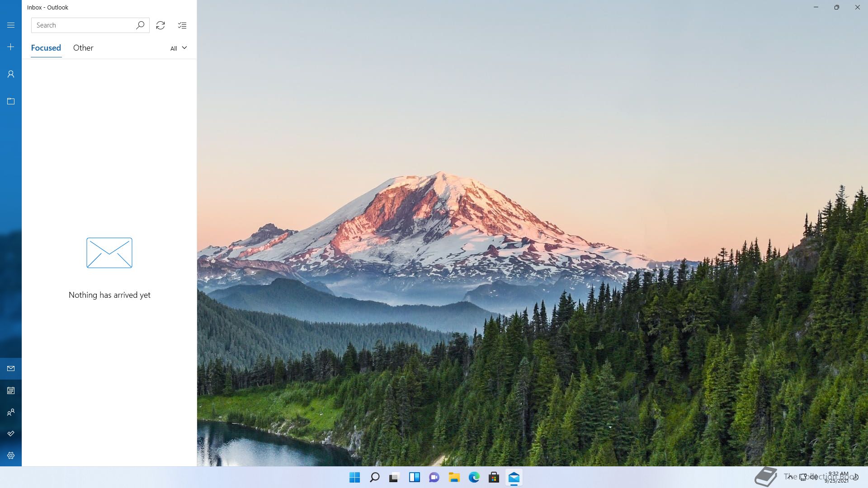
Task: Expand the All filter dropdown
Action: click(x=179, y=48)
